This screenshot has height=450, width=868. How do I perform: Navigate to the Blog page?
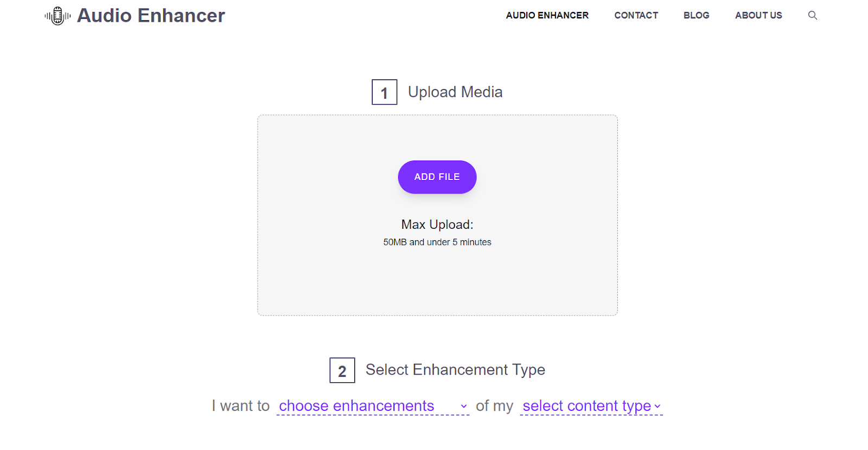[696, 15]
